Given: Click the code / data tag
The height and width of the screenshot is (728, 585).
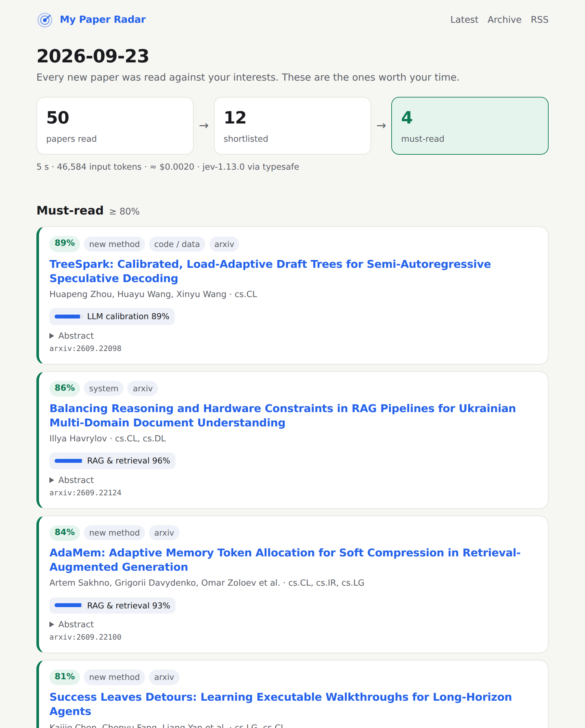Looking at the screenshot, I should (177, 244).
